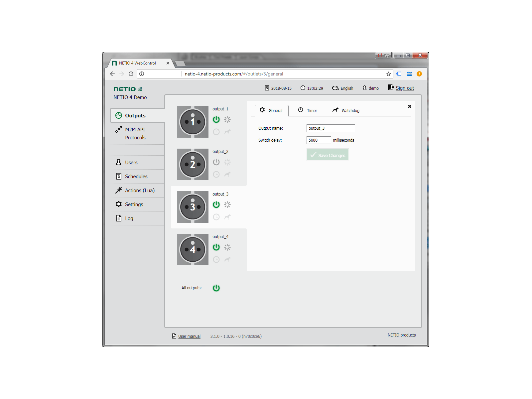Select the output 1 socket image
This screenshot has width=532, height=399.
[x=193, y=122]
